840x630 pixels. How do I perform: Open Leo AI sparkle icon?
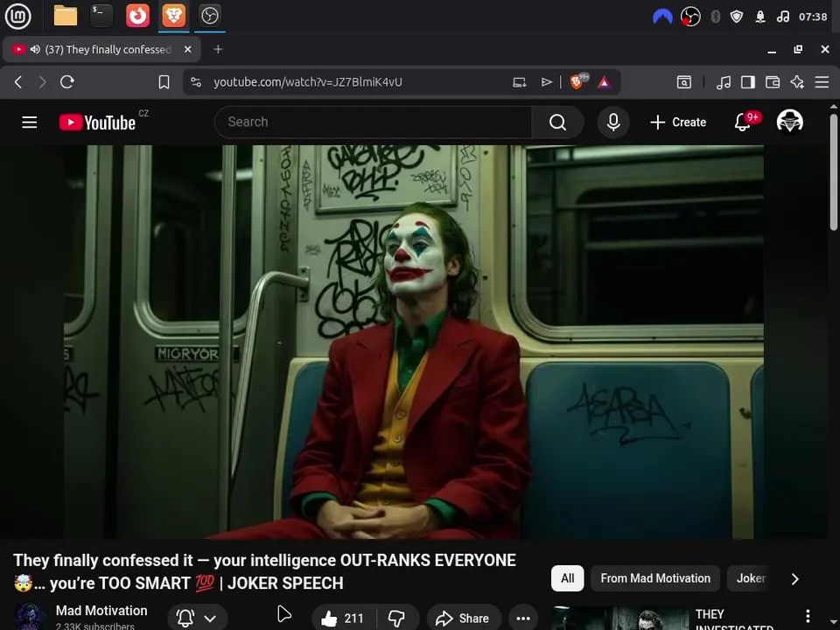pyautogui.click(x=797, y=82)
